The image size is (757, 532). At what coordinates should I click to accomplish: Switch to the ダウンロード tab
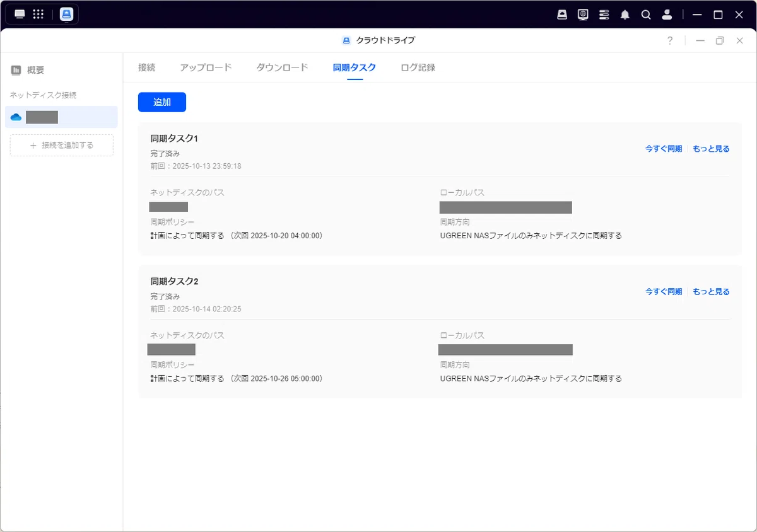(282, 67)
